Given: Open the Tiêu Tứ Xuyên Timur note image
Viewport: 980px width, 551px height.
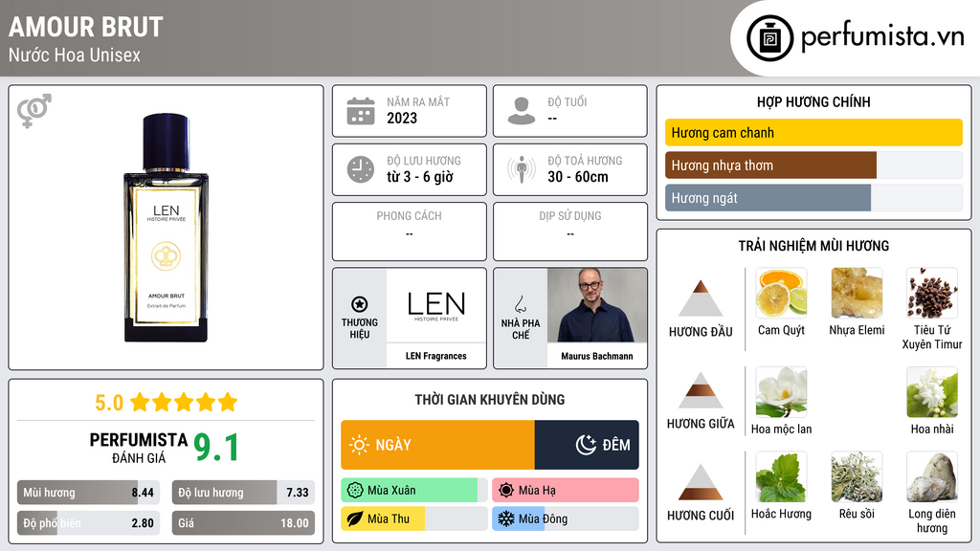Looking at the screenshot, I should click(932, 293).
